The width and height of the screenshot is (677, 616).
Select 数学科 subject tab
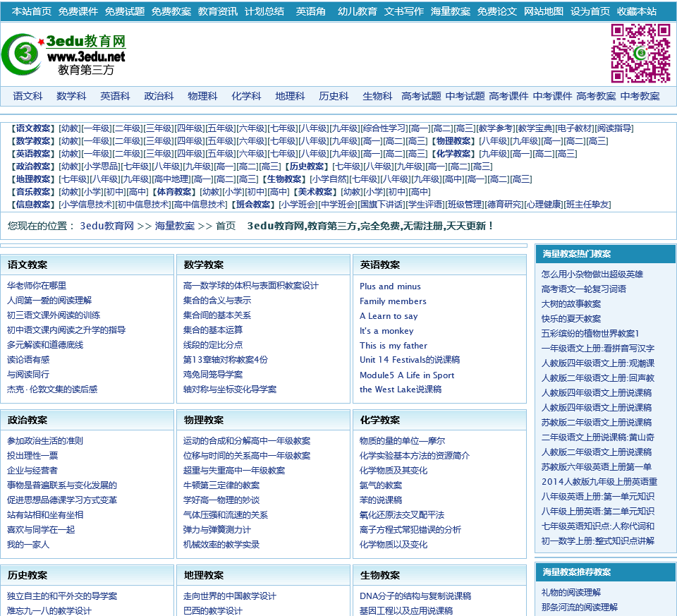tap(71, 96)
